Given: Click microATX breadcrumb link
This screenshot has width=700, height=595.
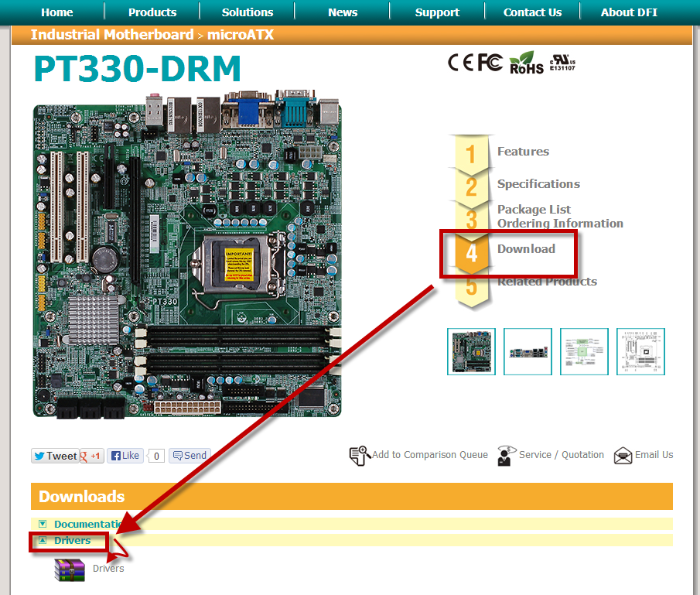Looking at the screenshot, I should (x=241, y=34).
